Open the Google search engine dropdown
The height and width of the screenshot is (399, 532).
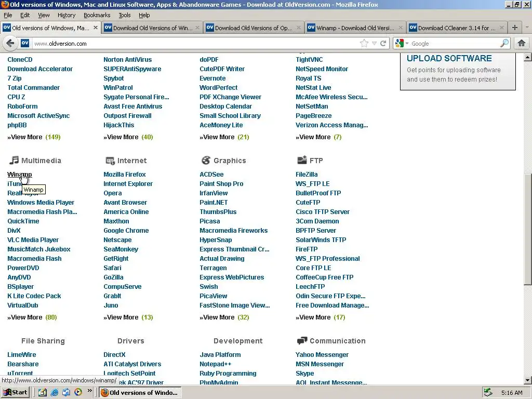click(x=407, y=44)
